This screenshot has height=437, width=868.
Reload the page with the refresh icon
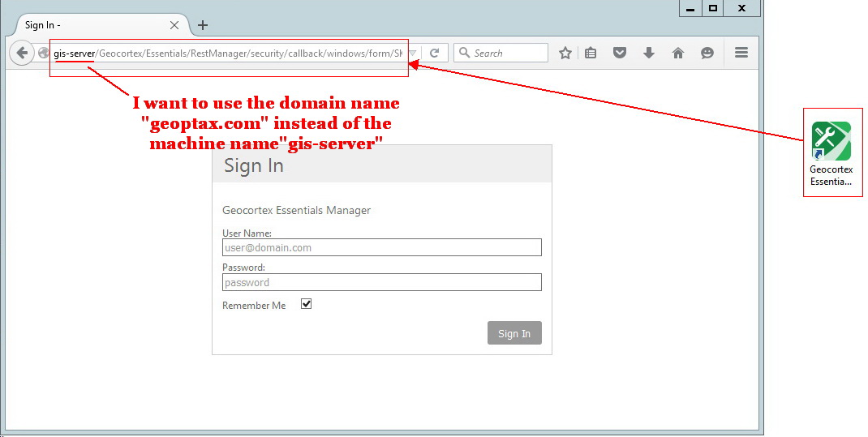(435, 53)
